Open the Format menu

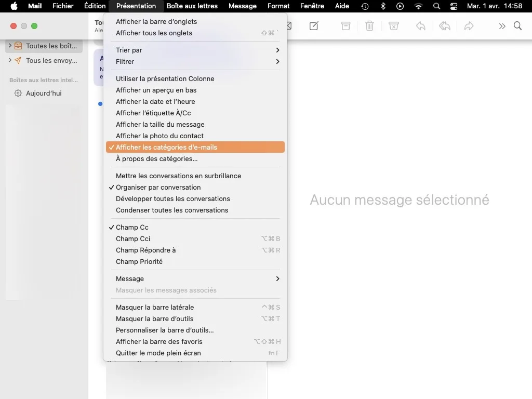click(x=278, y=6)
